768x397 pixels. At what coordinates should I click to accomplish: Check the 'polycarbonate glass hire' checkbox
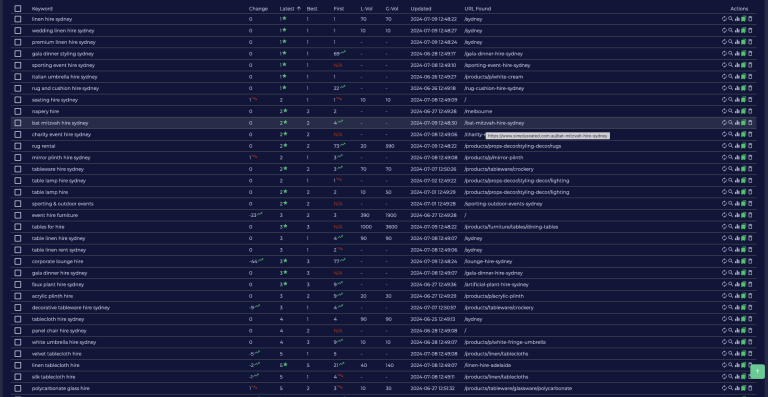[x=18, y=388]
